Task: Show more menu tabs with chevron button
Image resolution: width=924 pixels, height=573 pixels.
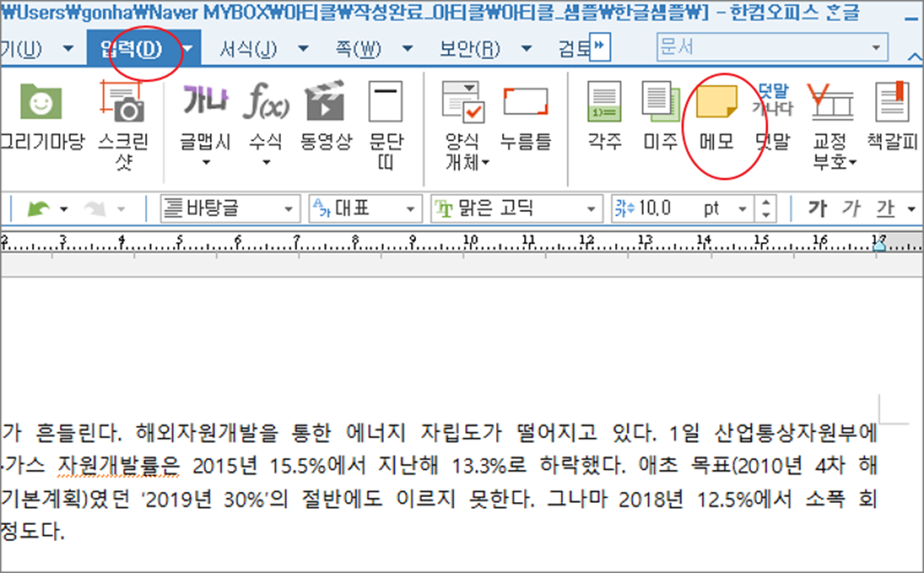Action: tap(600, 47)
